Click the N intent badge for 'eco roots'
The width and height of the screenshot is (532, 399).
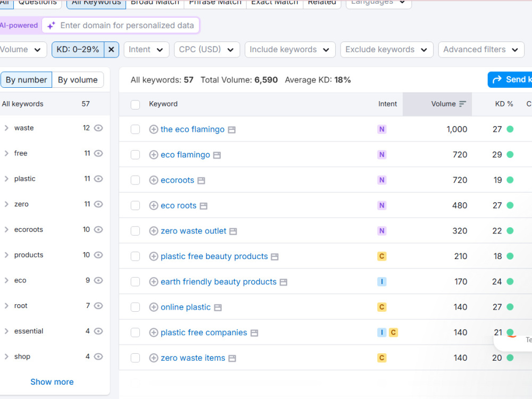(381, 205)
